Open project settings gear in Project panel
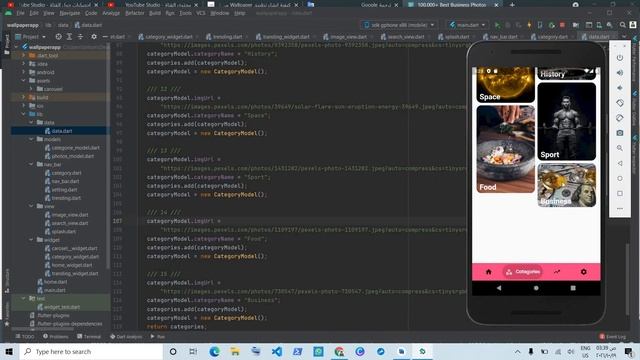This screenshot has height=360, width=640. (x=93, y=37)
